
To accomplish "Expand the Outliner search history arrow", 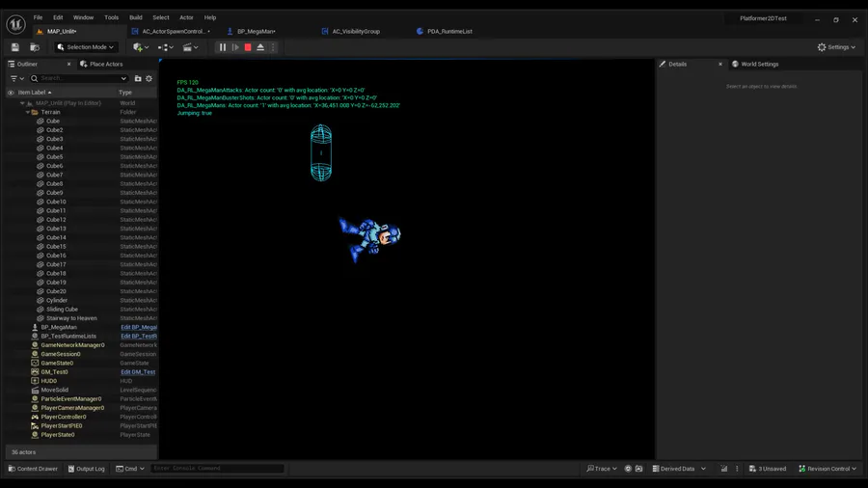I will 123,78.
